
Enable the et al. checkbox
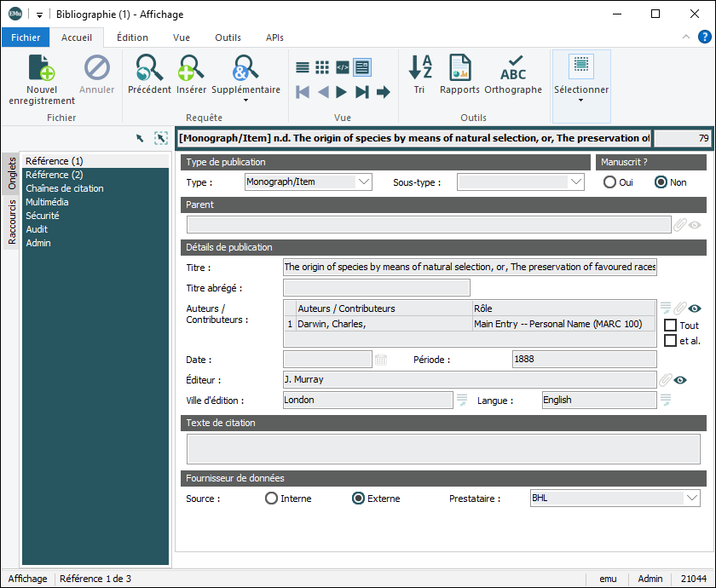(x=671, y=341)
